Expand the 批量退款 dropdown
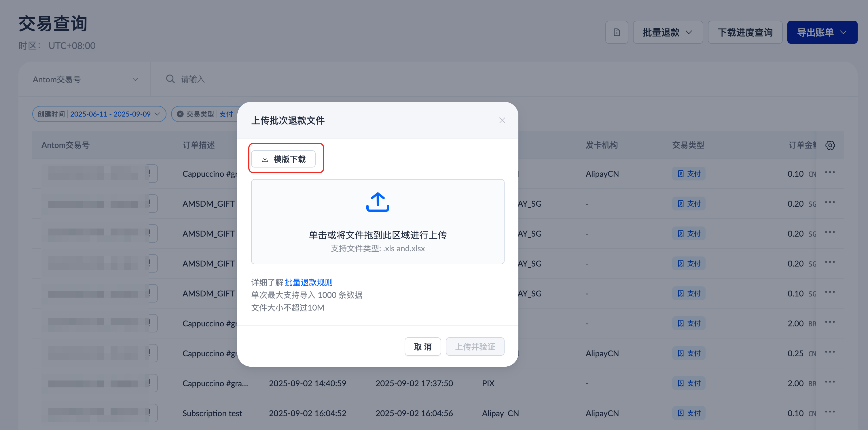This screenshot has width=868, height=430. click(x=668, y=32)
